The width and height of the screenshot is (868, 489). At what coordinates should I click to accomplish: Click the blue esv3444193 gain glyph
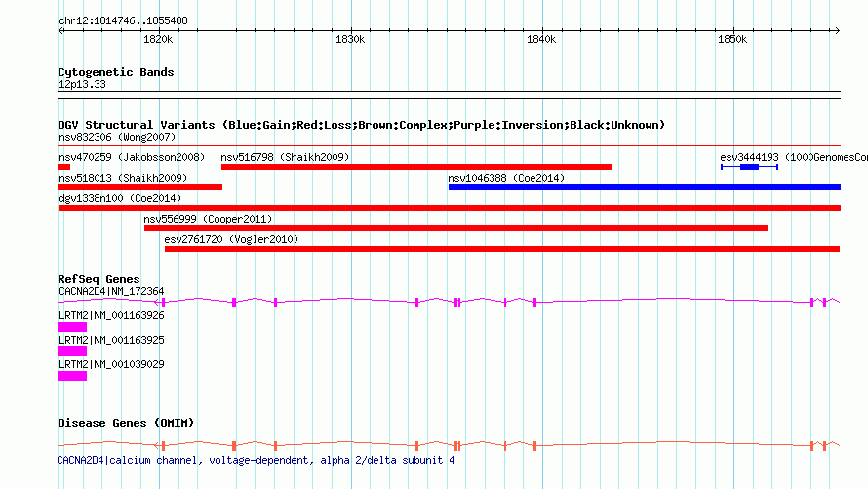pyautogui.click(x=750, y=167)
